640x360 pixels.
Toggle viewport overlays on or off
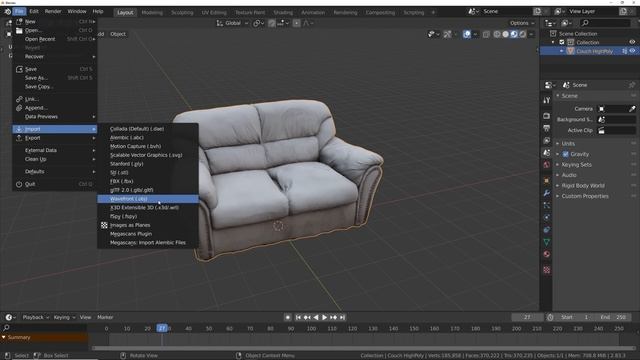[x=467, y=34]
